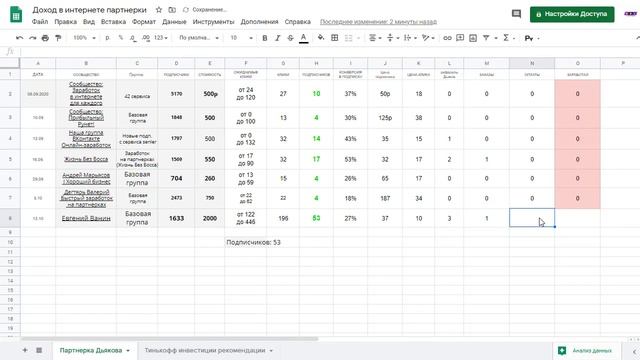Collapse toolbar with the up chevron
Viewport: 640px width, 360px height.
pos(637,38)
